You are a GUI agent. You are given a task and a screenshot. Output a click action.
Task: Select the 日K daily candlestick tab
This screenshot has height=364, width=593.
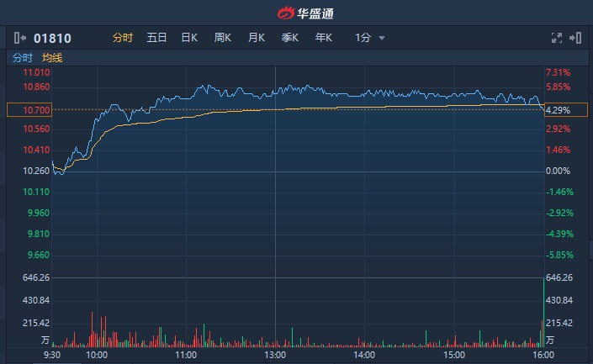(x=189, y=38)
